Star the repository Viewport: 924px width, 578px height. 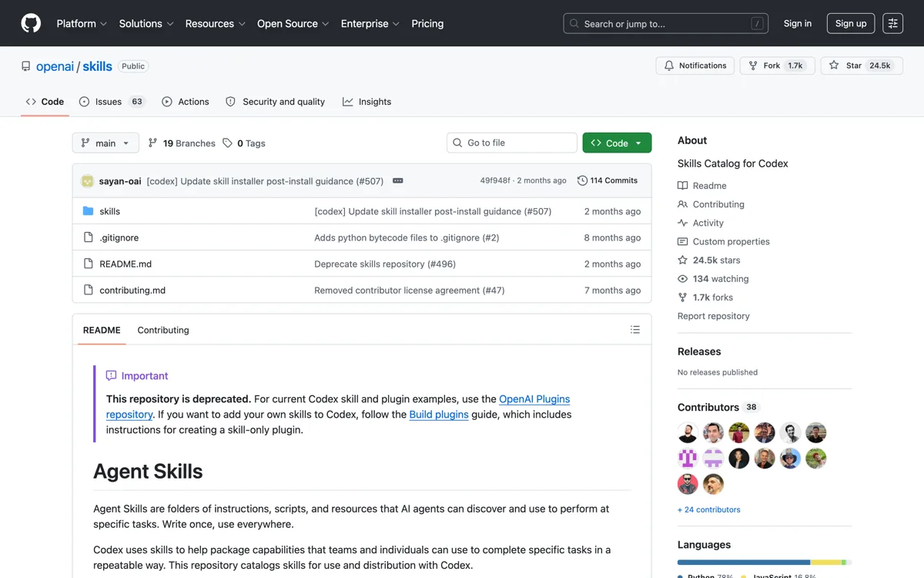[861, 66]
